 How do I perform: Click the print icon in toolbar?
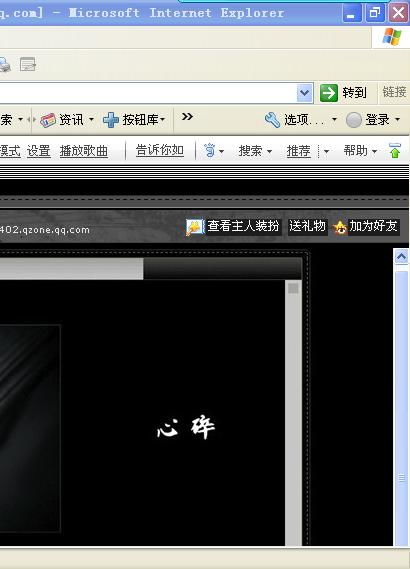pyautogui.click(x=4, y=65)
